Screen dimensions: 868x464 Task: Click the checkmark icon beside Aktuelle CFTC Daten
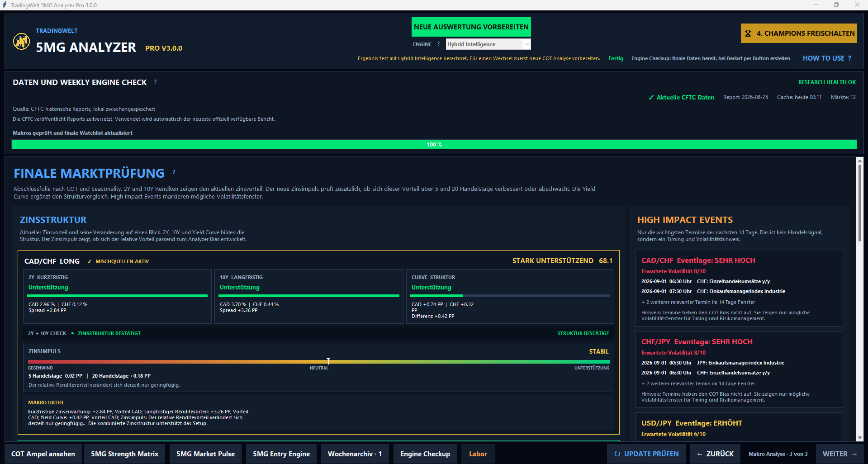tap(651, 97)
